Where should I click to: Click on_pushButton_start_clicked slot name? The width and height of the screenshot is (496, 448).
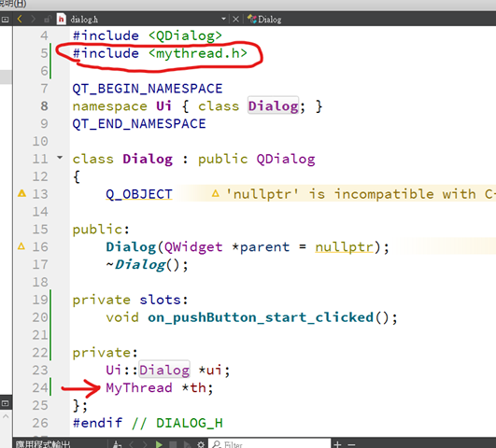pos(261,317)
